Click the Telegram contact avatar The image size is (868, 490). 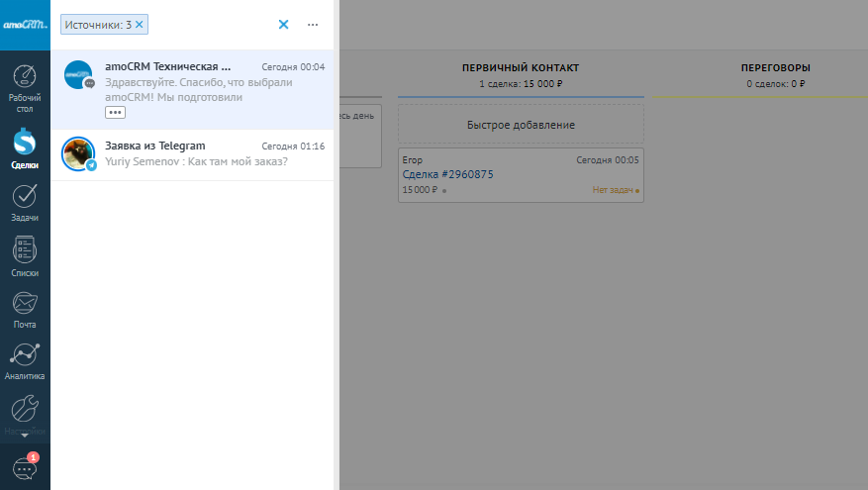(x=78, y=153)
